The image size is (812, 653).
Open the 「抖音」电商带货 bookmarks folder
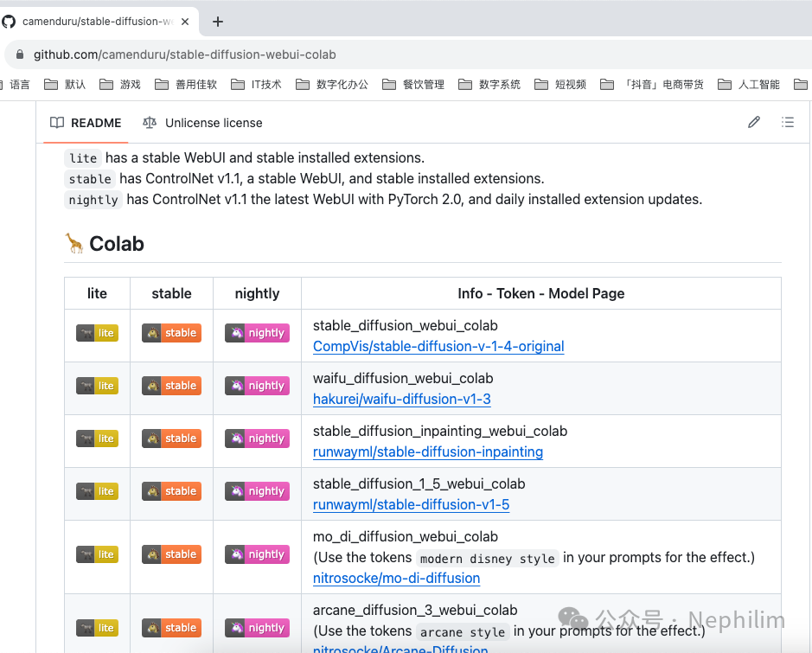click(x=652, y=85)
